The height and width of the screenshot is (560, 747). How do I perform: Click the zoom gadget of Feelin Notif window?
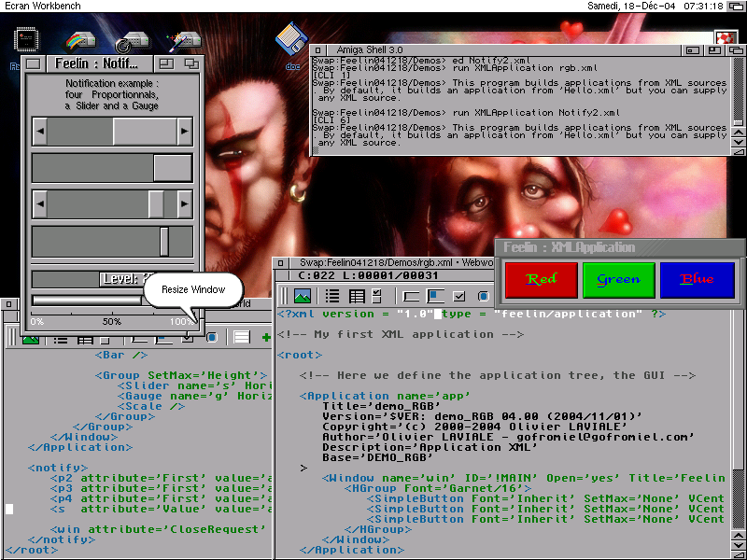(166, 63)
